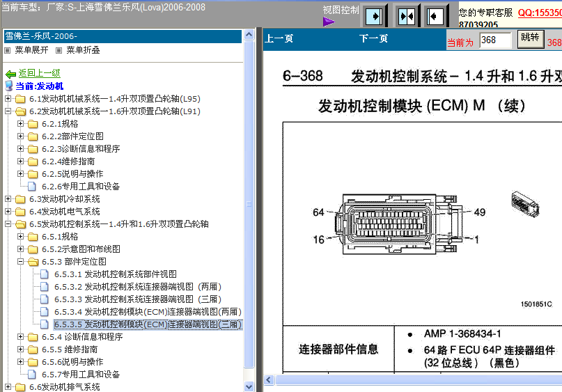Click the center-split view control icon
This screenshot has height=392, width=562.
pos(407,16)
